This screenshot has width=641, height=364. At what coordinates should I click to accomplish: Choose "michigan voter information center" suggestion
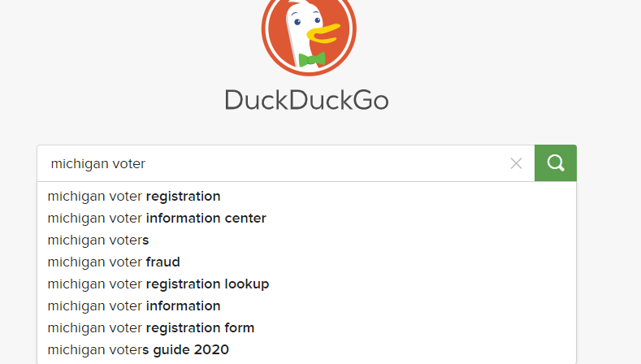click(x=306, y=219)
